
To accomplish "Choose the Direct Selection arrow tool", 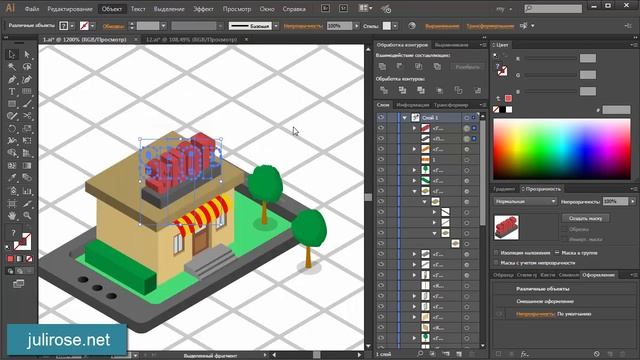I will click(27, 54).
